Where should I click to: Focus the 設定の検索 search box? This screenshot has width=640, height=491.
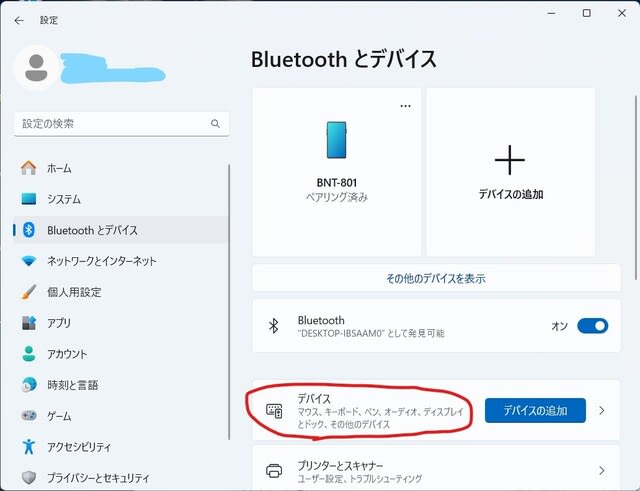pyautogui.click(x=121, y=124)
